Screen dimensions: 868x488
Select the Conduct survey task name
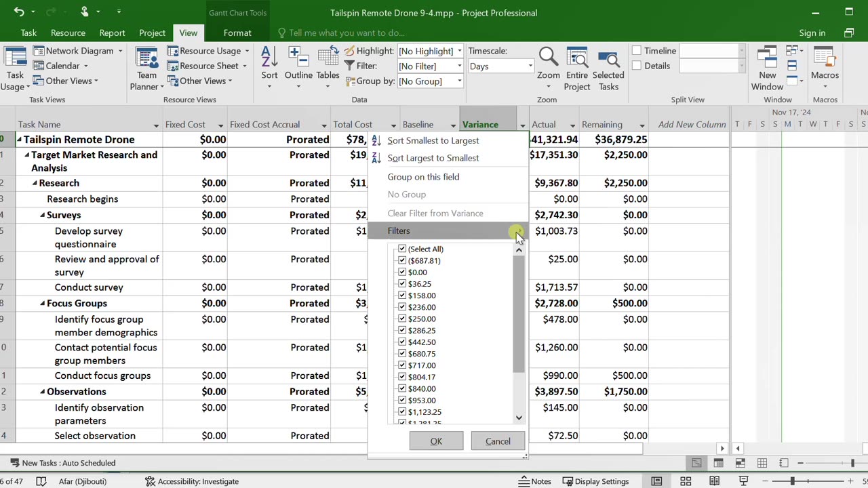pos(89,287)
